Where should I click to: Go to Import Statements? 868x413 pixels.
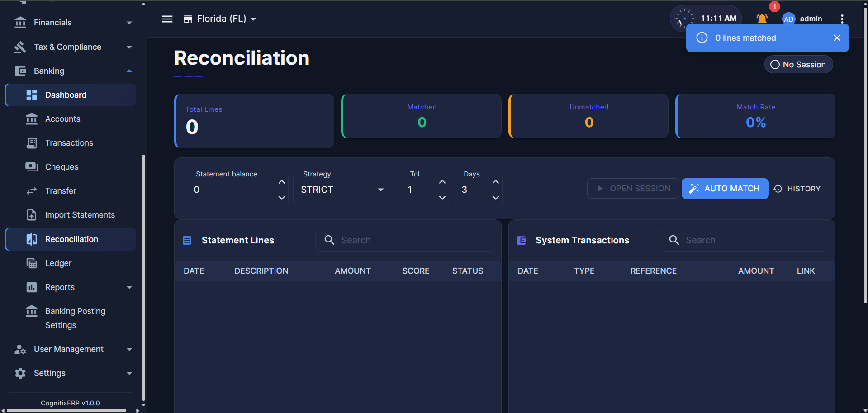71,215
